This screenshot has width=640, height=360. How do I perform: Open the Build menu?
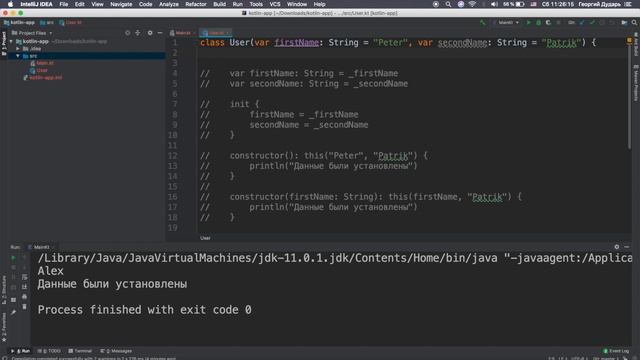coord(219,4)
